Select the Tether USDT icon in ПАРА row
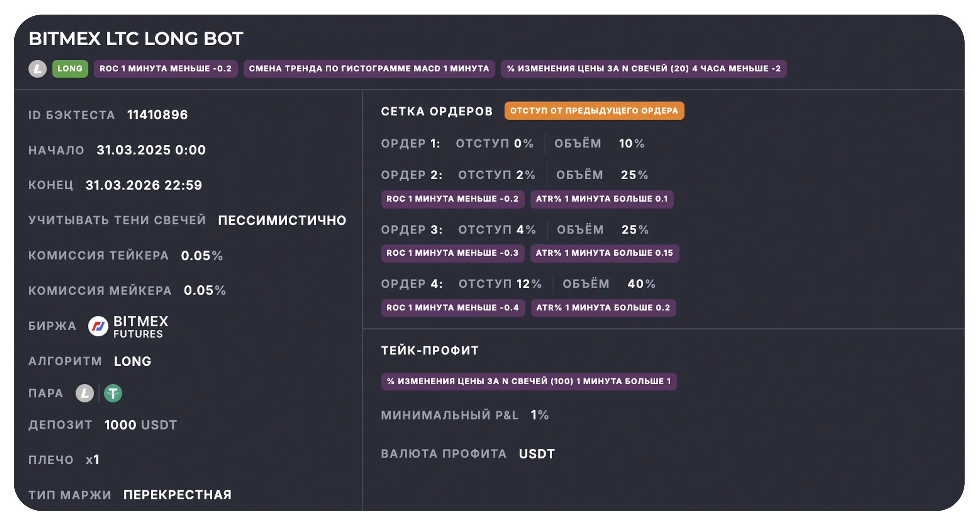 tap(114, 392)
